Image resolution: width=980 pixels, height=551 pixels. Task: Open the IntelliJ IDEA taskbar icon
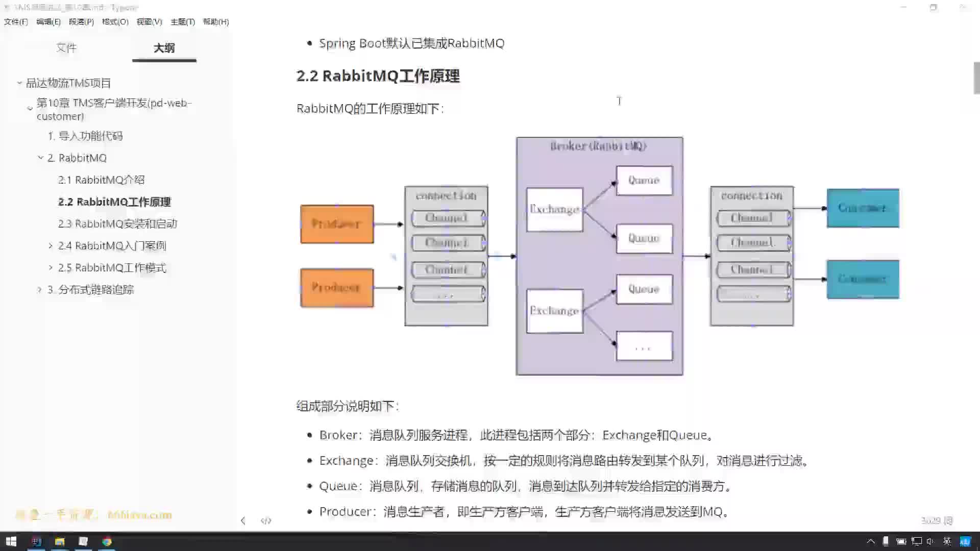(36, 541)
